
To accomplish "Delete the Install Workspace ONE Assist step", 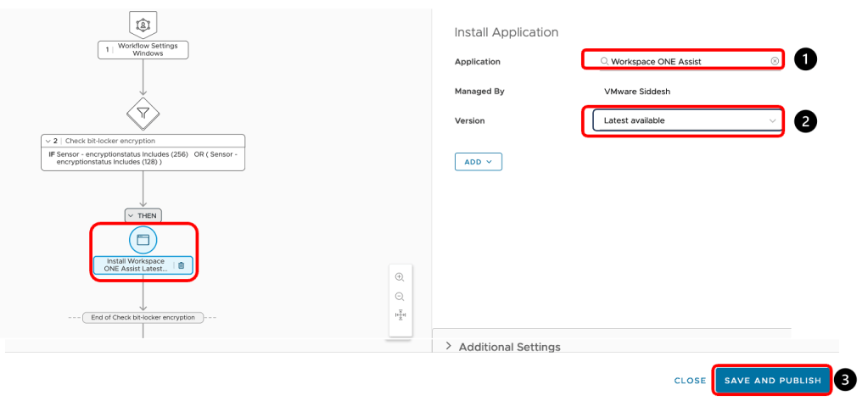I will (x=181, y=265).
